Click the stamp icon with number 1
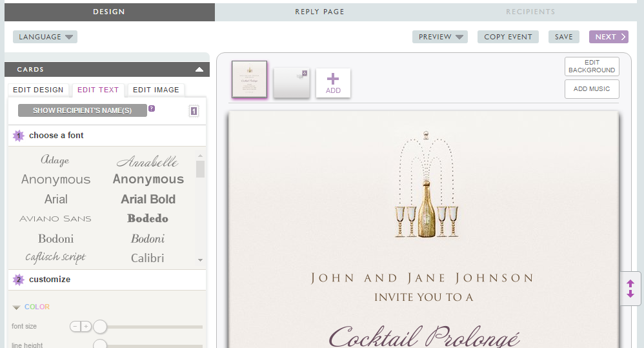Image resolution: width=644 pixels, height=348 pixels. coord(194,111)
